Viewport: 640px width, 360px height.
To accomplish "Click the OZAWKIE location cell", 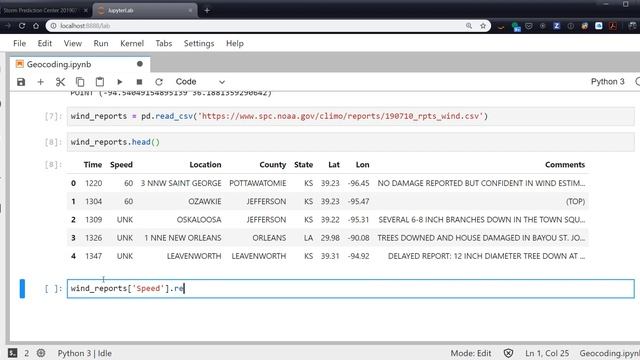I will pos(204,201).
